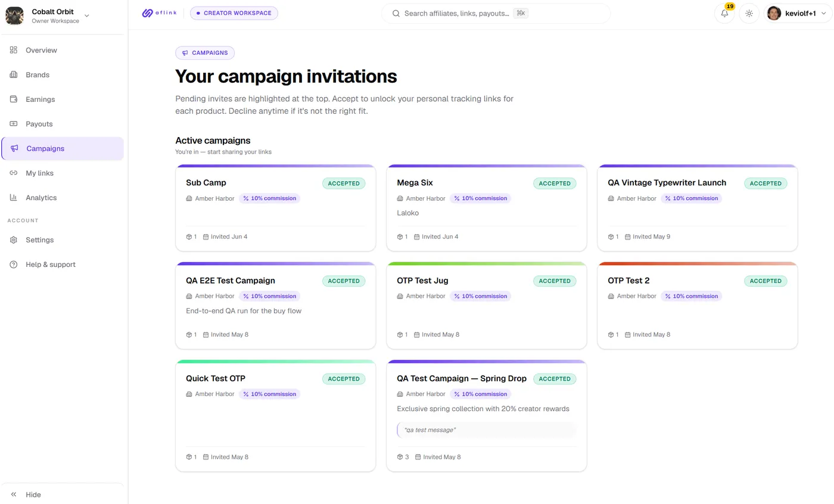The width and height of the screenshot is (834, 504).
Task: Open Help & support in the sidebar
Action: click(63, 265)
